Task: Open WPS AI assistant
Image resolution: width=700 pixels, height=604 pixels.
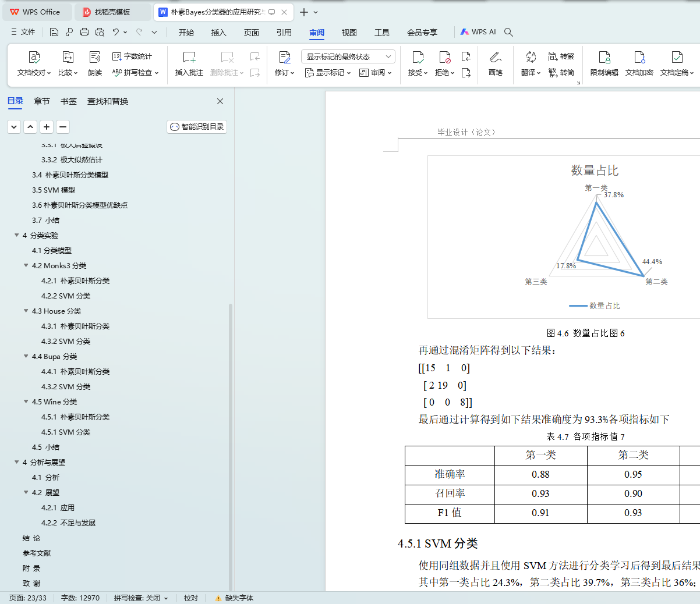Action: point(478,32)
